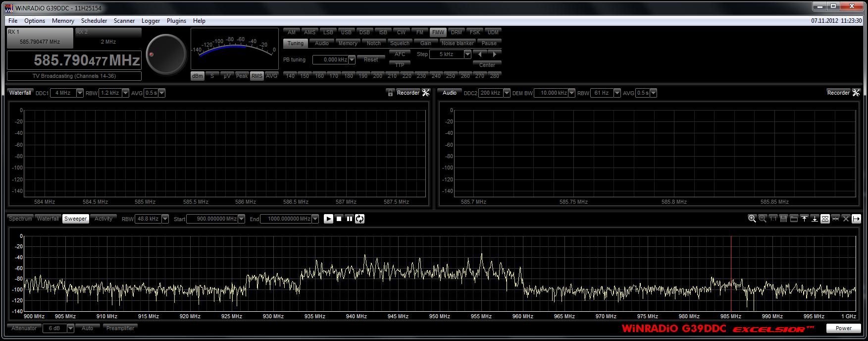The width and height of the screenshot is (868, 341).
Task: Zoom in on the sweeper graph
Action: click(x=752, y=219)
